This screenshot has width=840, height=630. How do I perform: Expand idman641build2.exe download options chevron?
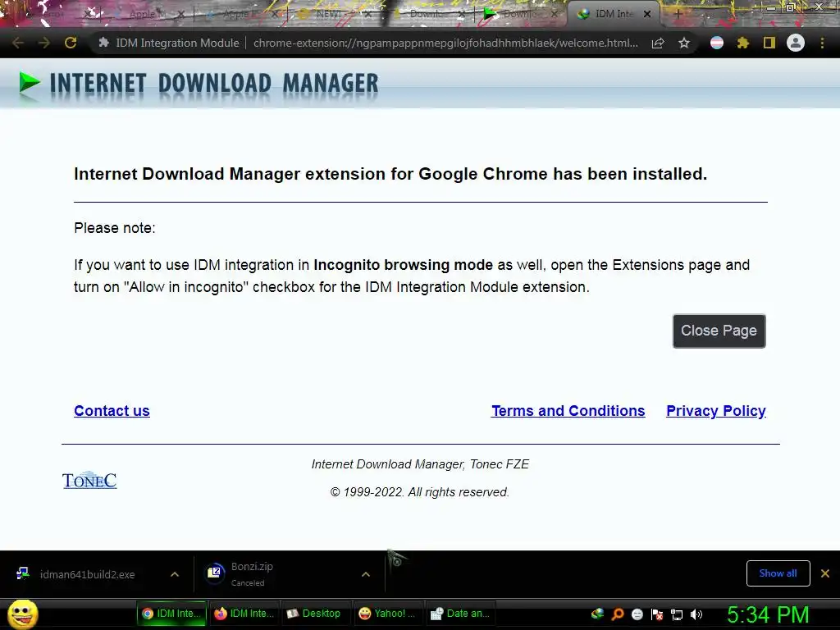click(175, 574)
